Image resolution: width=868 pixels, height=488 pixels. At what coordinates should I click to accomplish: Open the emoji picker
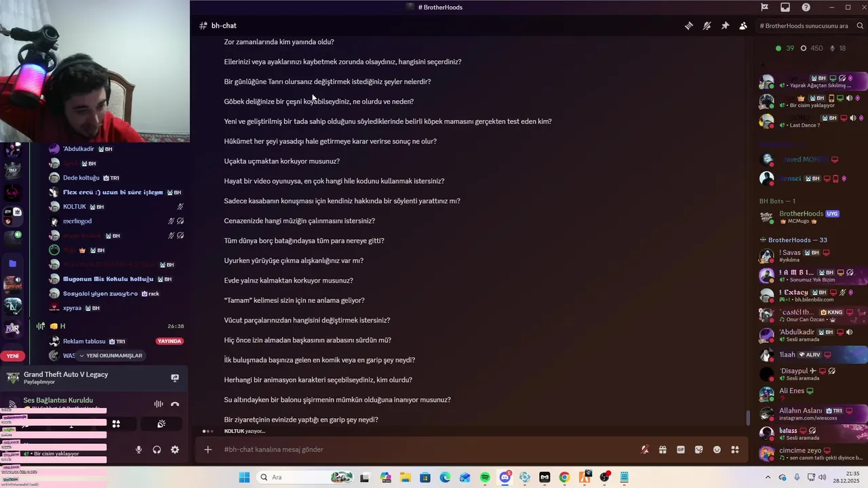click(717, 449)
